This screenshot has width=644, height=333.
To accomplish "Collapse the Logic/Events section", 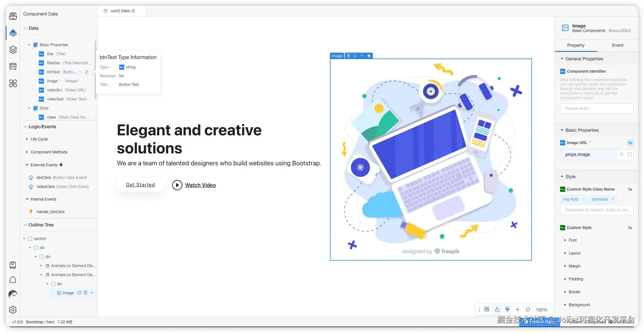I will pyautogui.click(x=25, y=127).
